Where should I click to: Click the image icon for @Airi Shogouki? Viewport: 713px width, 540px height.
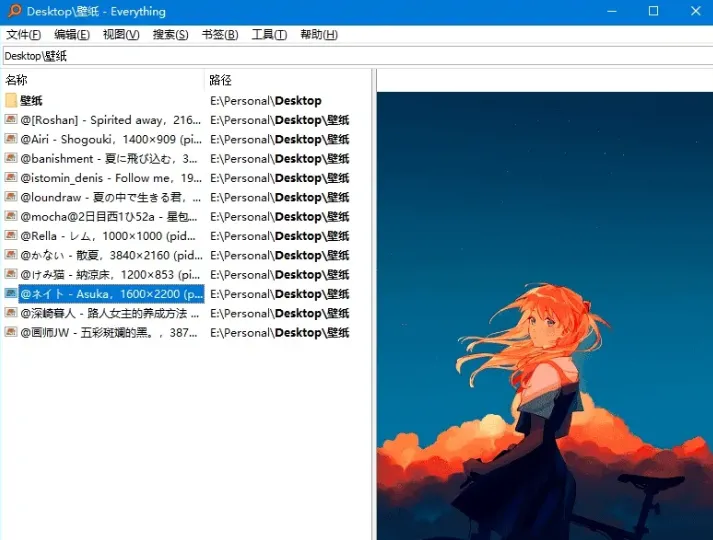pyautogui.click(x=11, y=139)
